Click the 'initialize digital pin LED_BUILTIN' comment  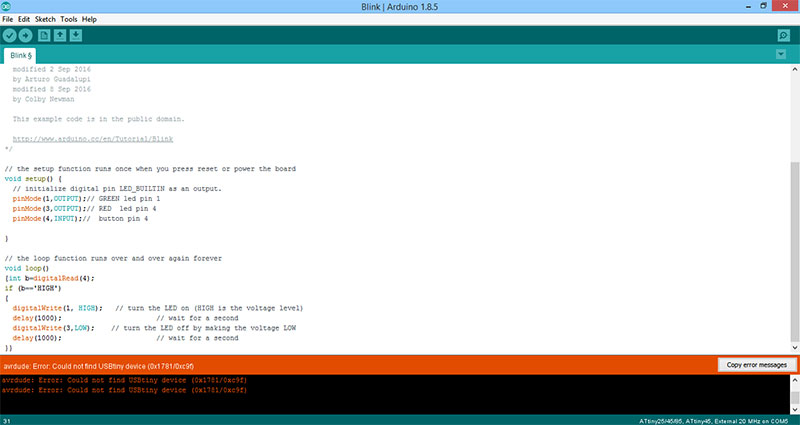tap(117, 189)
